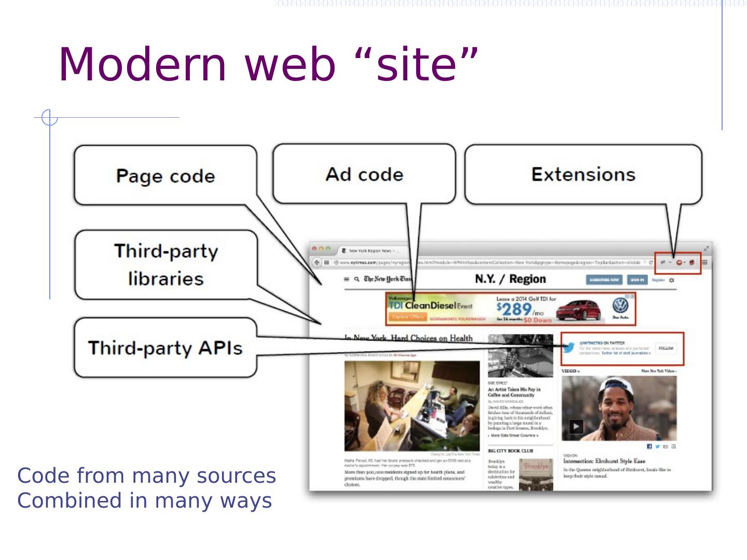The height and width of the screenshot is (560, 747).
Task: Click The New York Times logo
Action: (x=388, y=279)
